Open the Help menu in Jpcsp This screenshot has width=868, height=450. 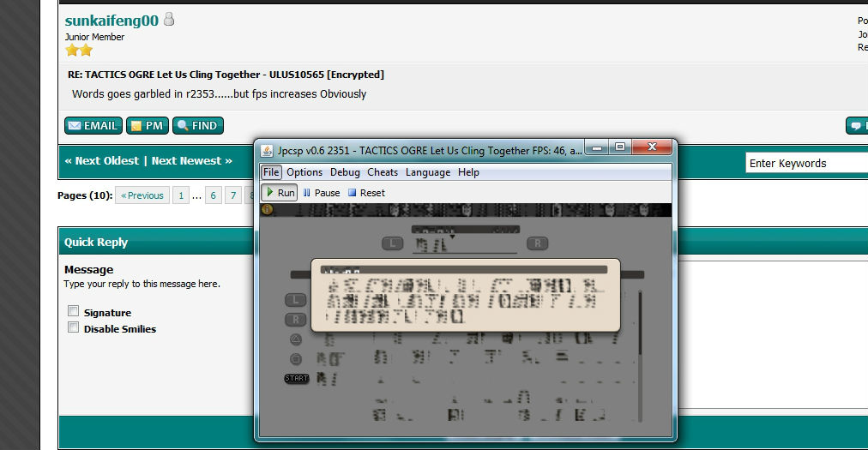pos(468,172)
